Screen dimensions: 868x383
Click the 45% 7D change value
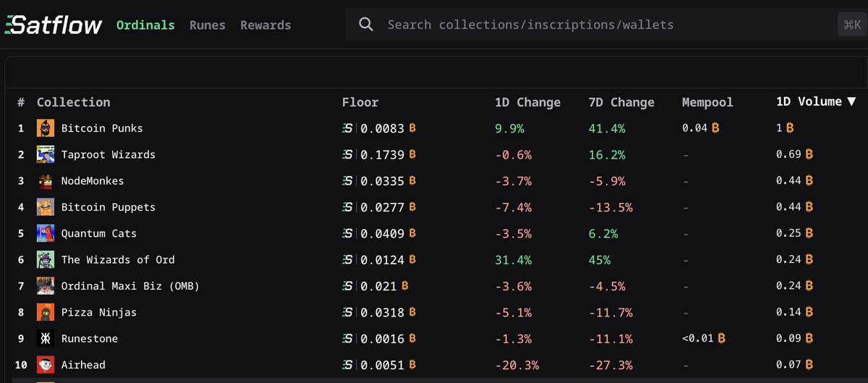point(600,259)
